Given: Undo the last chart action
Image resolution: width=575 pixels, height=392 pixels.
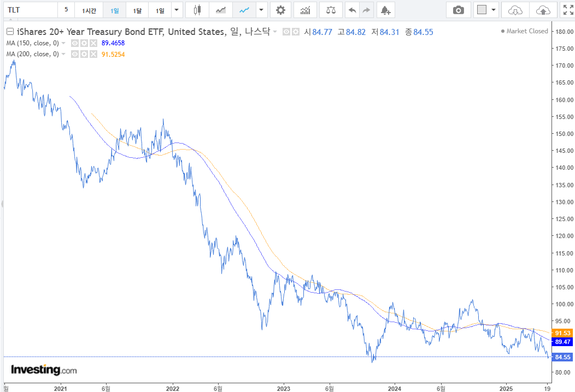Looking at the screenshot, I should coord(353,10).
